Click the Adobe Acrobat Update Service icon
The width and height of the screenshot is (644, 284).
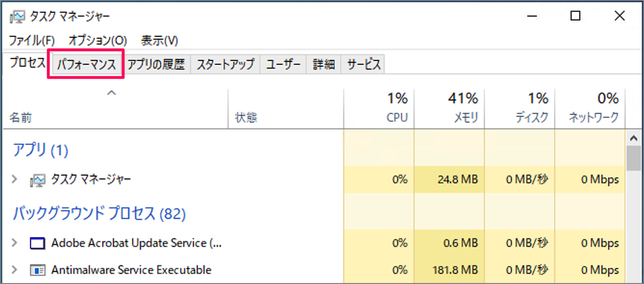(37, 243)
